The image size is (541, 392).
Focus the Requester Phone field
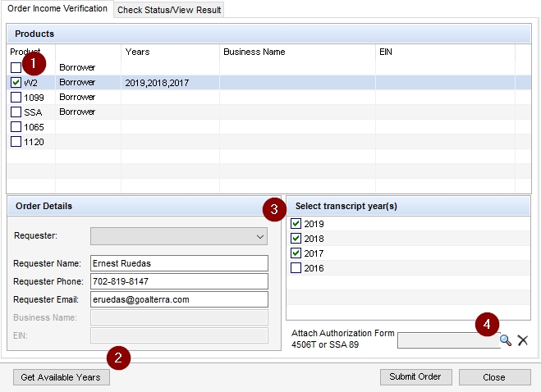click(179, 281)
